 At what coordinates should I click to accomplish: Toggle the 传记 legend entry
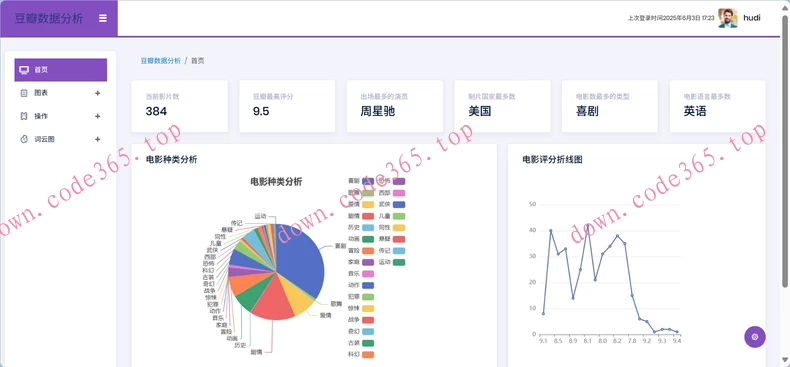[x=392, y=251]
